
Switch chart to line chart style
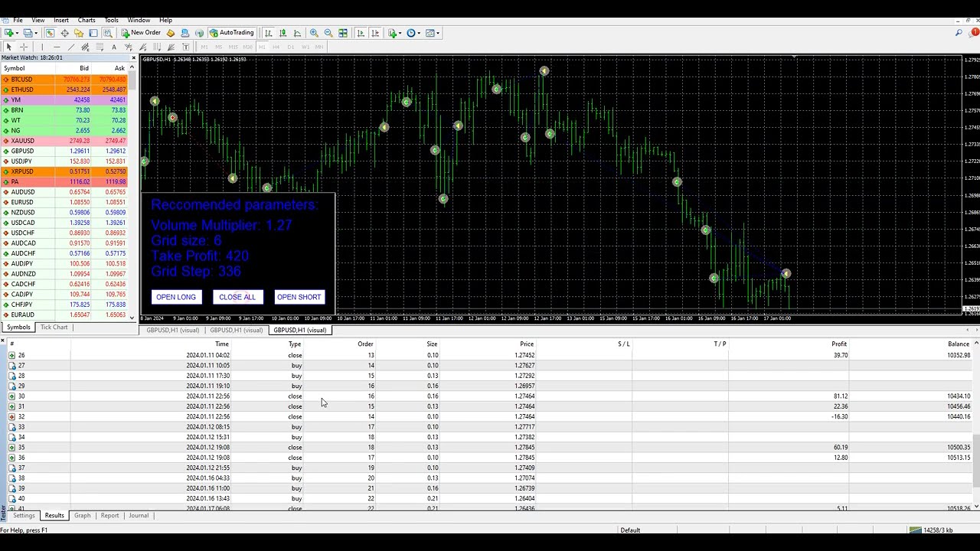coord(297,33)
